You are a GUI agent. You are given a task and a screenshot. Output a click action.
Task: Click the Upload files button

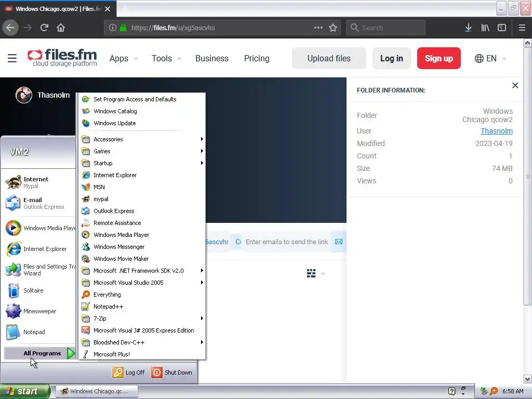pos(329,58)
